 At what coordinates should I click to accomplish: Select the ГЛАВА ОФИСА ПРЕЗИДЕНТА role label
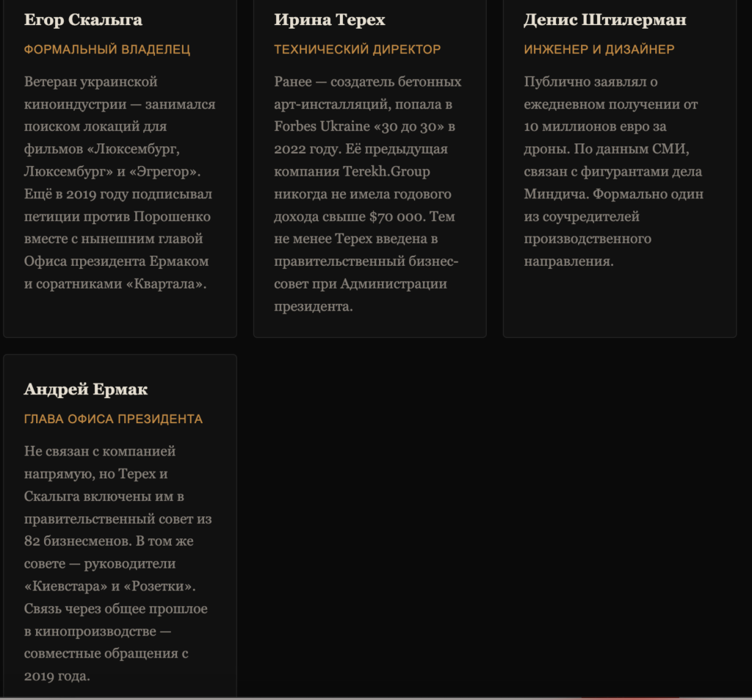(x=113, y=419)
